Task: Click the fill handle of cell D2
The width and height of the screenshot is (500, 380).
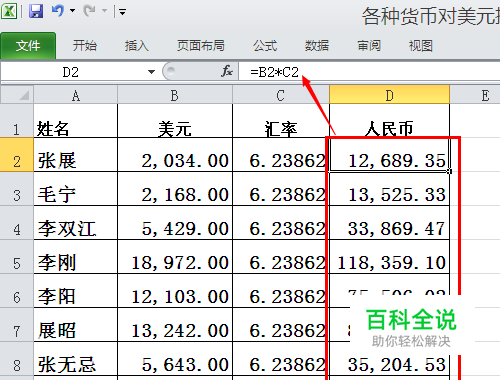Action: 449,171
